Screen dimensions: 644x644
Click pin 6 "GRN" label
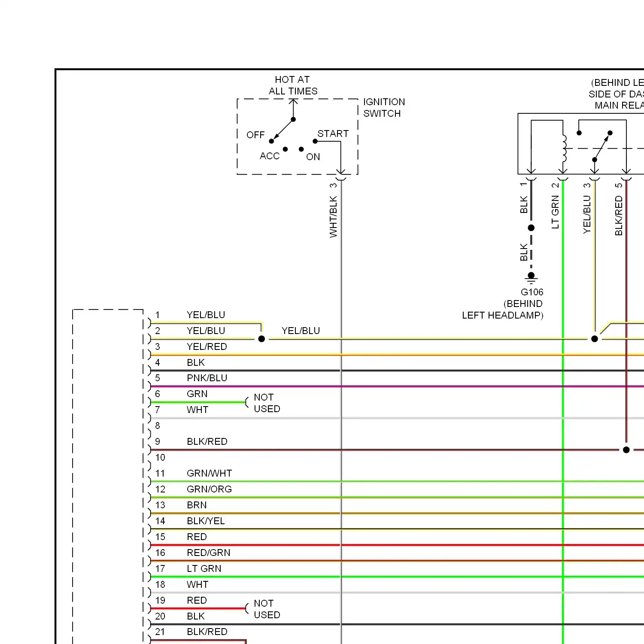[197, 394]
